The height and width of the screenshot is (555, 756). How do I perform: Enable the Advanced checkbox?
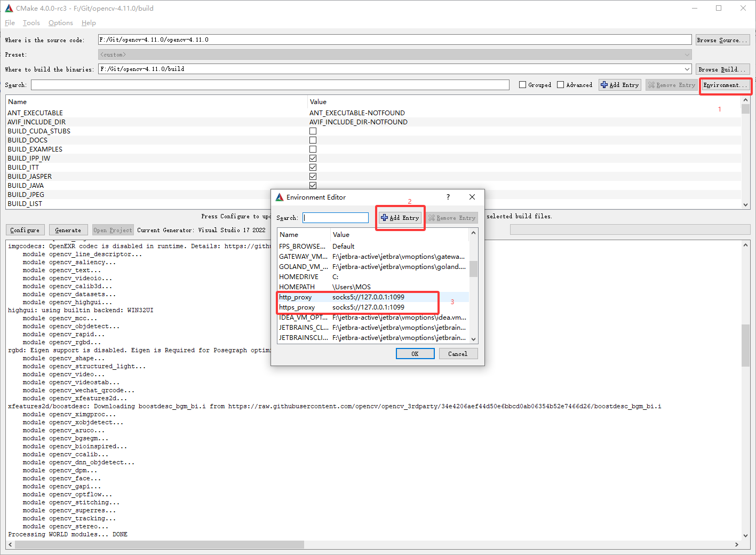[x=561, y=85]
